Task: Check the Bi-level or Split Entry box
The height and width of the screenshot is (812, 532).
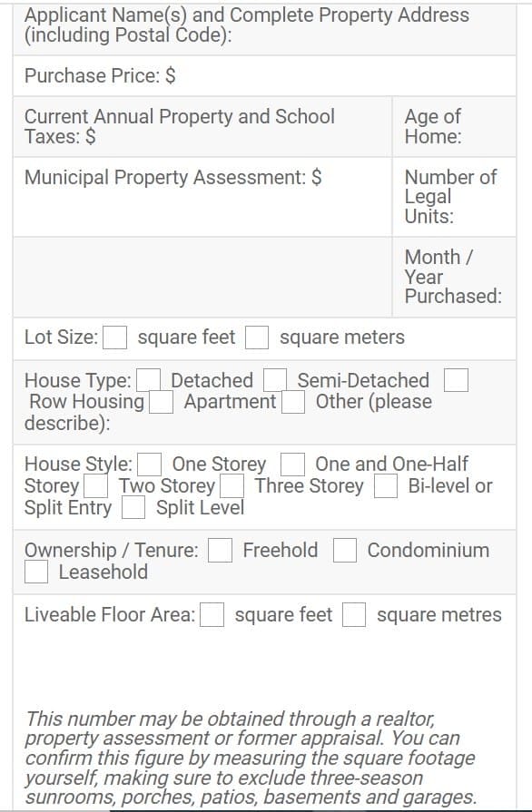Action: click(386, 485)
